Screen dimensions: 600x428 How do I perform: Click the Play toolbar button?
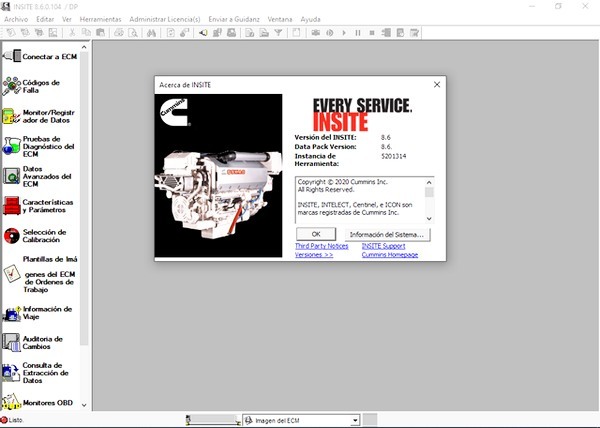(344, 33)
